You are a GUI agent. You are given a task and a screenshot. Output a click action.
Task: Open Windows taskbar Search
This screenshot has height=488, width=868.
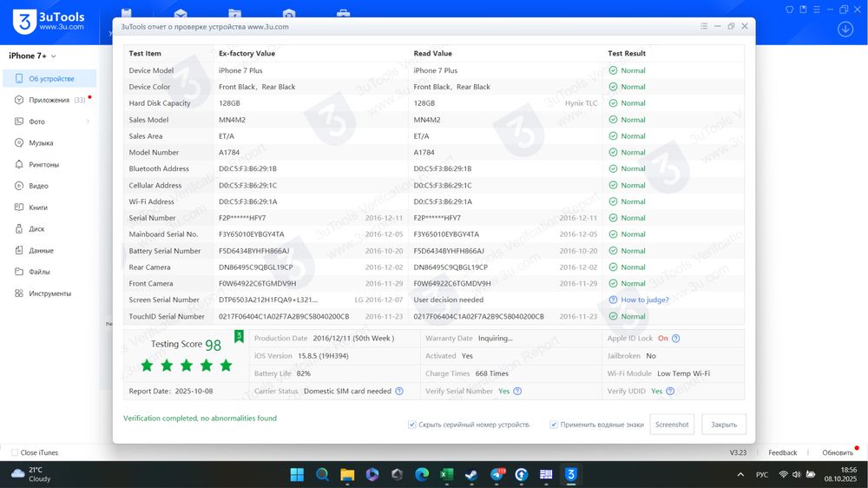coord(322,475)
